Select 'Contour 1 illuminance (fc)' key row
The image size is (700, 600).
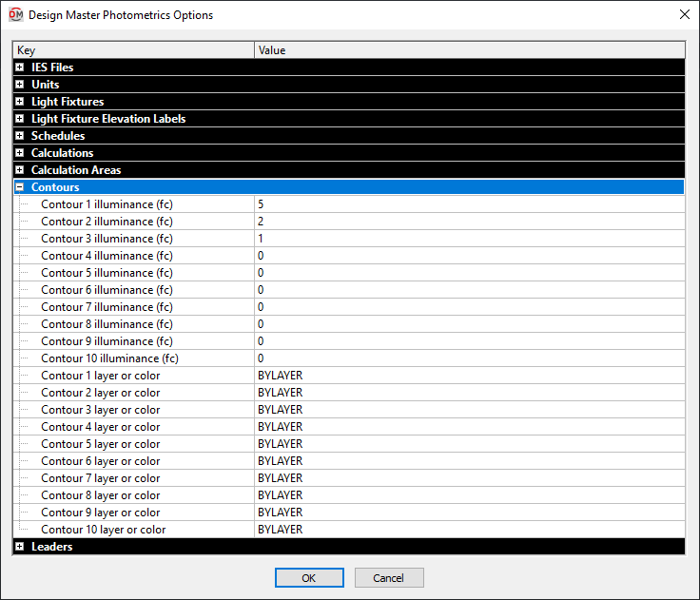107,204
